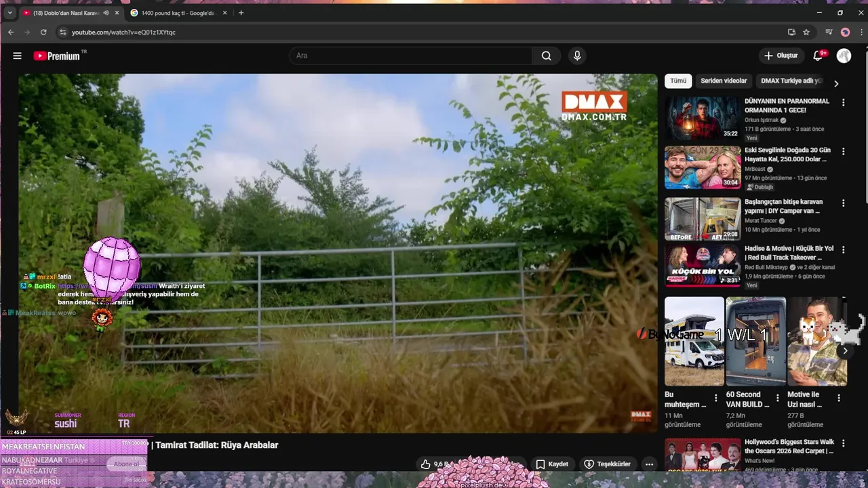Click the Oluştur create button

click(781, 56)
